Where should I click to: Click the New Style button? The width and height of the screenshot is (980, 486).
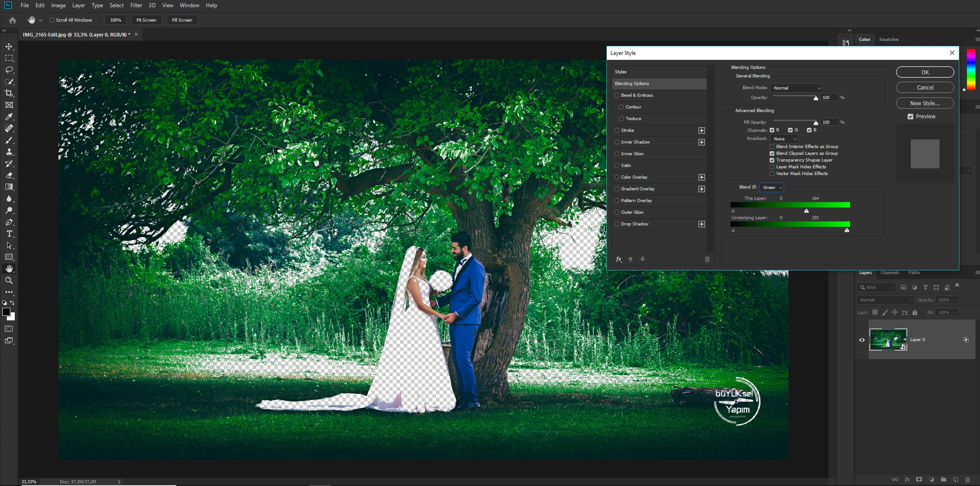pyautogui.click(x=925, y=103)
